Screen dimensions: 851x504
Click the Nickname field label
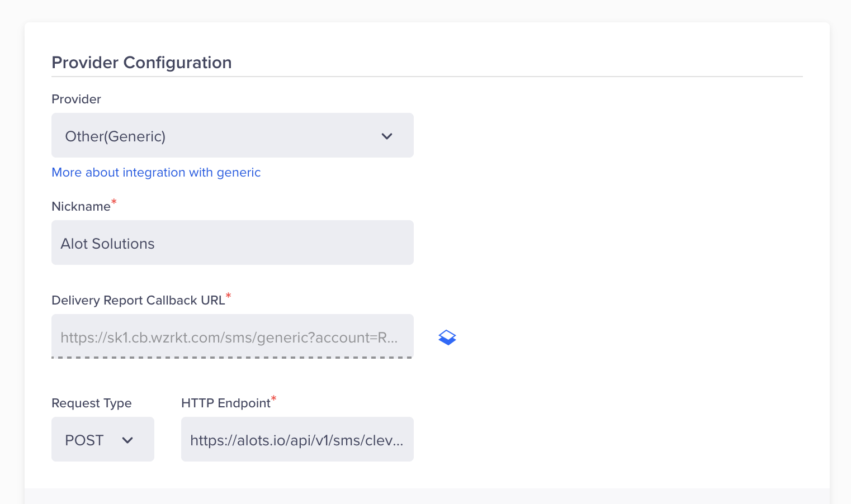[x=81, y=206]
